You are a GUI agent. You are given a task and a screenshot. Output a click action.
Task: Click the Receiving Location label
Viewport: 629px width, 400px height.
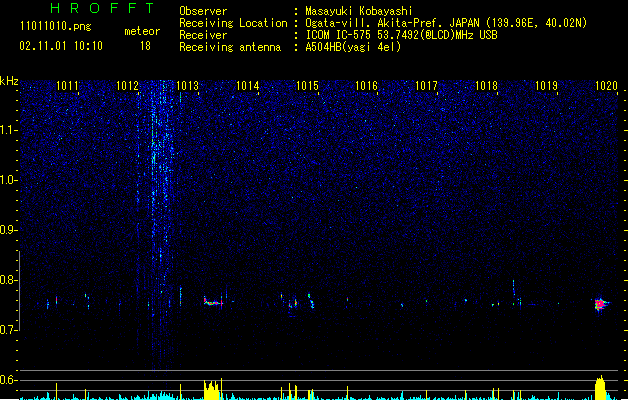point(233,23)
